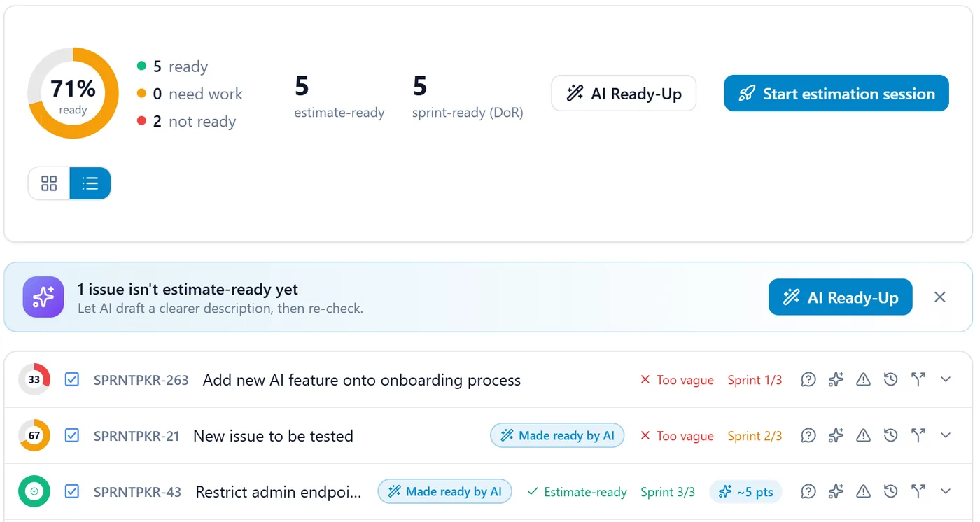The height and width of the screenshot is (522, 980).
Task: Click the "Sprint 2/3" label
Action: tap(755, 436)
